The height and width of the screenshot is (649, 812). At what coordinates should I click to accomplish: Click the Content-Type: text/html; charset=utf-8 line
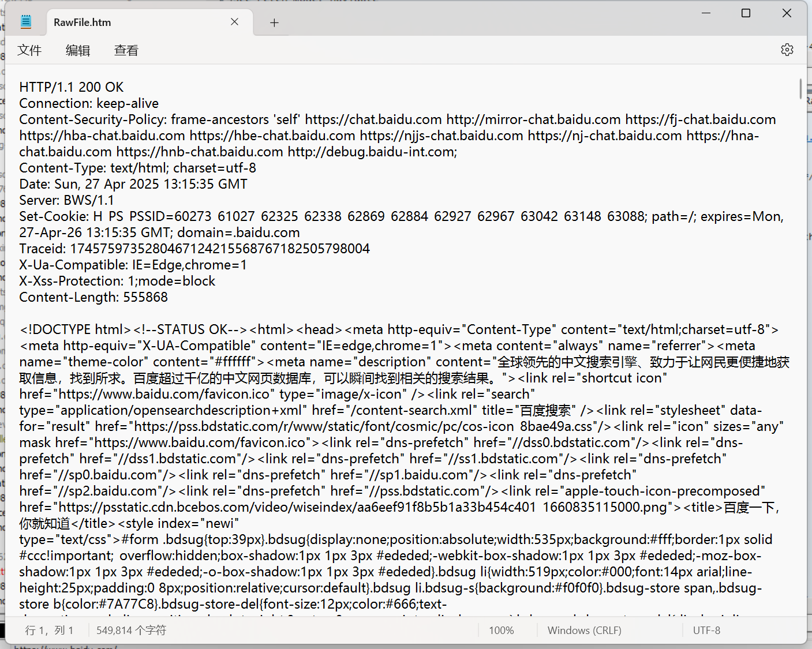138,168
